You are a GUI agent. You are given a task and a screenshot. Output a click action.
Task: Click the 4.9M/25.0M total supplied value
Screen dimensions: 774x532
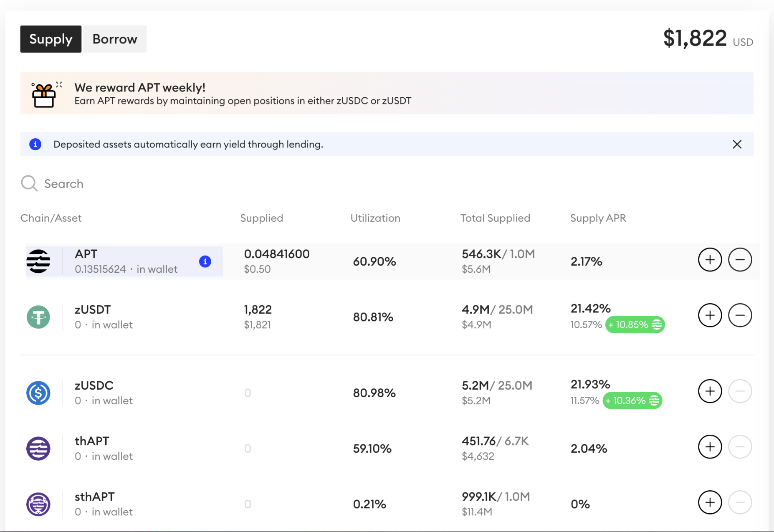coord(497,309)
